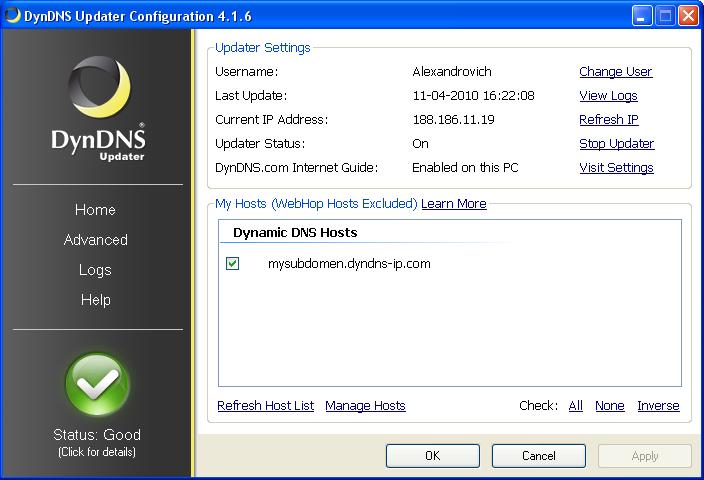
Task: Select the mysubdomen.dyndns-ip.com host entry
Action: click(x=349, y=264)
